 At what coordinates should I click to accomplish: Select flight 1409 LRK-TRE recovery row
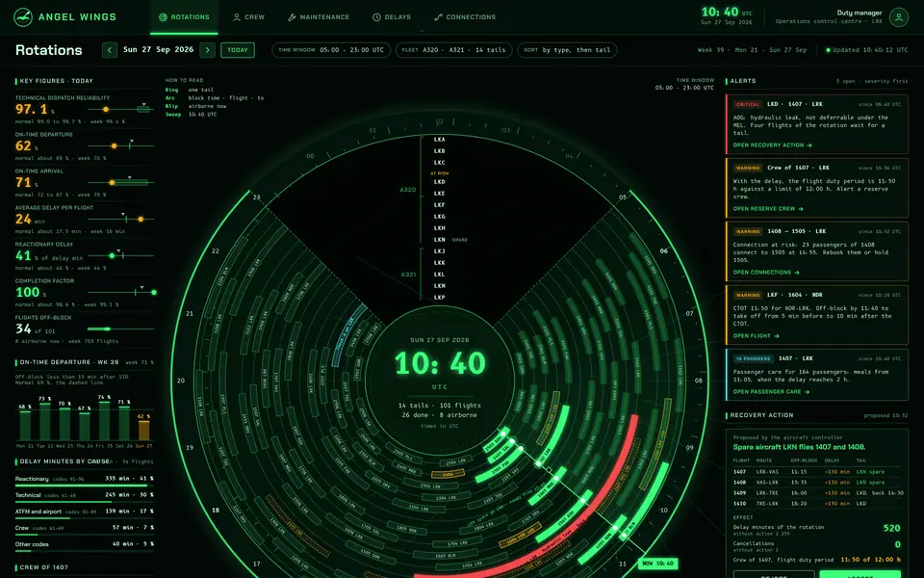tap(817, 493)
